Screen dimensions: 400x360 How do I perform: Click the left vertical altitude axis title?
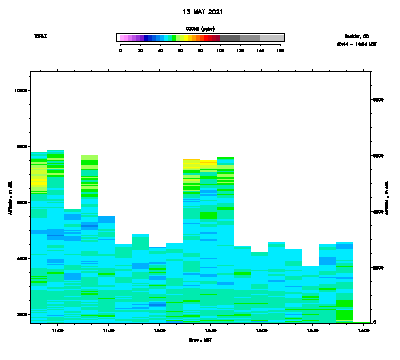11,197
